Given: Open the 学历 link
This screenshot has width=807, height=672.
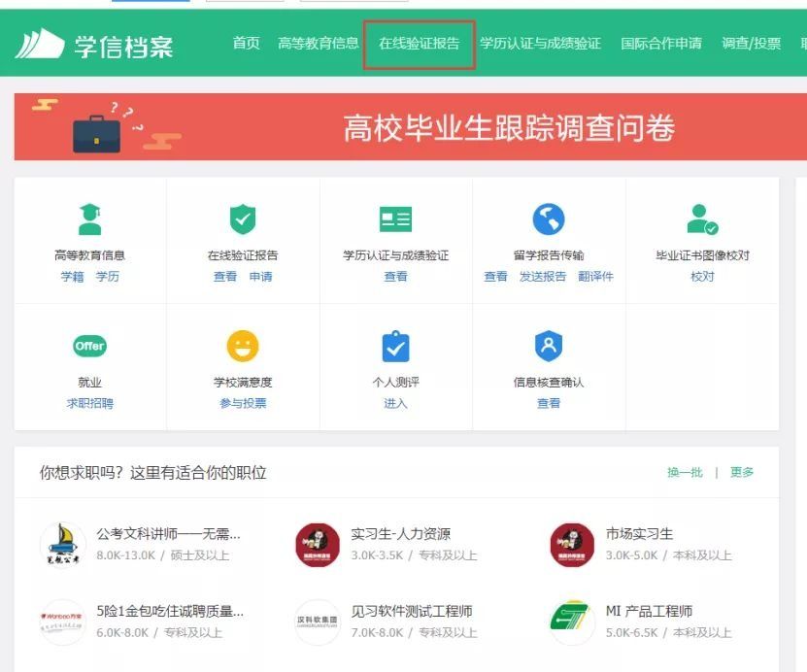Looking at the screenshot, I should 107,277.
